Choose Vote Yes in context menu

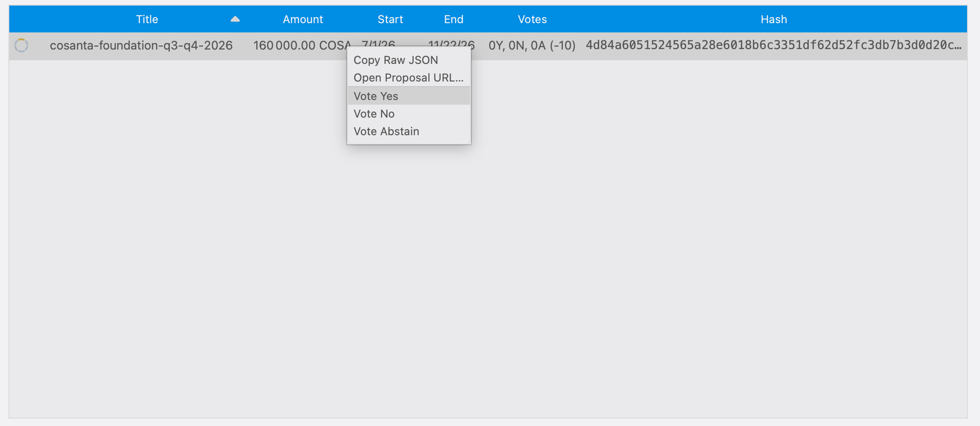pos(409,96)
